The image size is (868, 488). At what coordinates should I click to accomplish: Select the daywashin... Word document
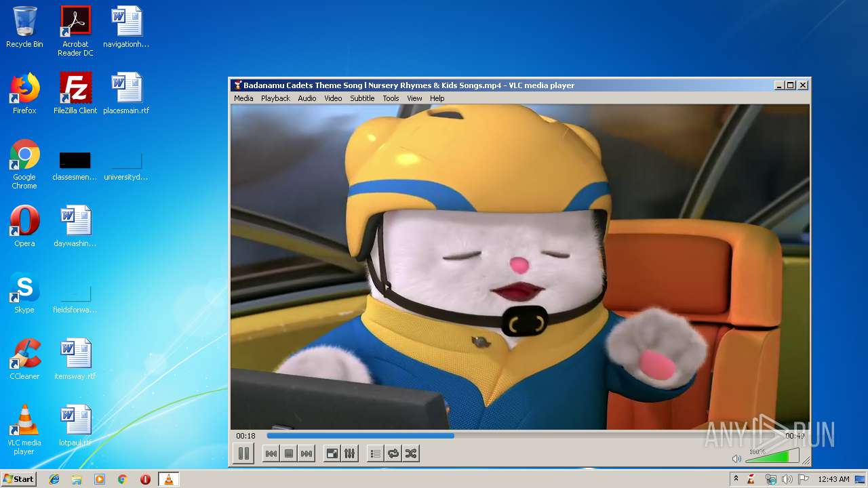click(75, 226)
